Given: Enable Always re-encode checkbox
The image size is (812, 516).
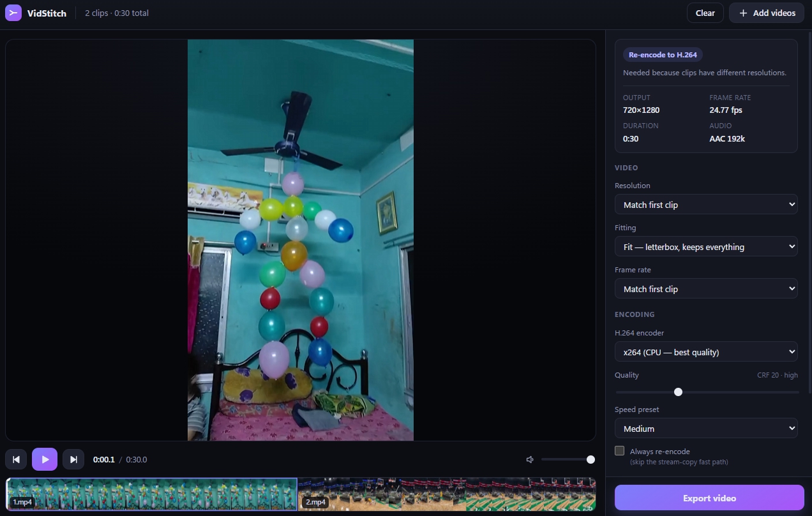Looking at the screenshot, I should [619, 451].
